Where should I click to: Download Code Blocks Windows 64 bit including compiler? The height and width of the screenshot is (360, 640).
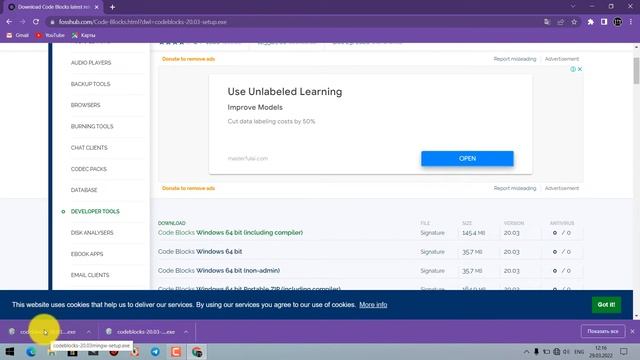pos(230,233)
